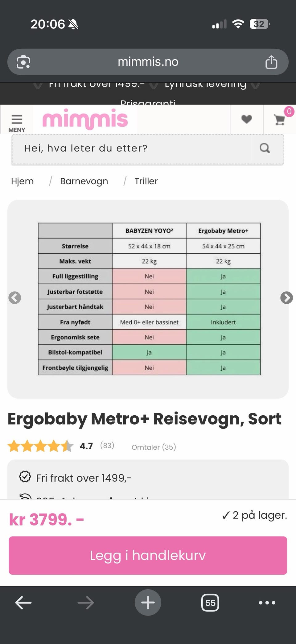Click the mimmis logo
Viewport: 296px width, 644px height.
(85, 119)
